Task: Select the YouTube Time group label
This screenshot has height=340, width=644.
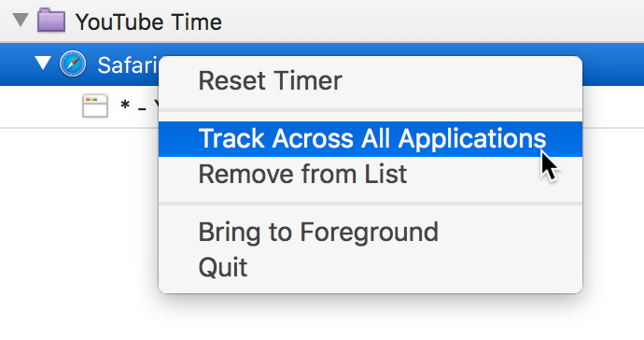Action: pyautogui.click(x=148, y=21)
